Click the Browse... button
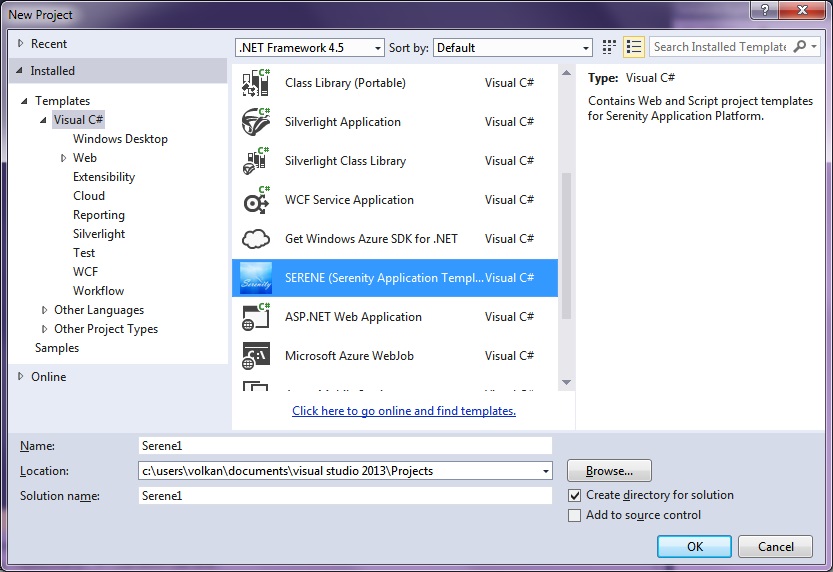Screen dimensions: 833x572 (x=609, y=471)
